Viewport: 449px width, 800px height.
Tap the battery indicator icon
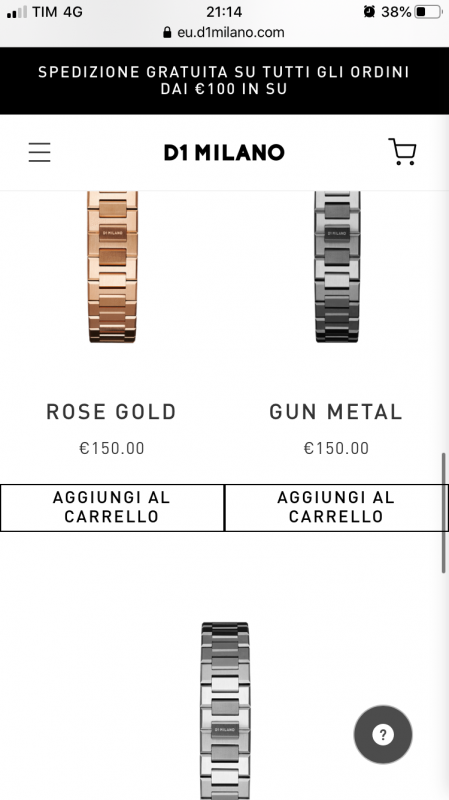428,12
